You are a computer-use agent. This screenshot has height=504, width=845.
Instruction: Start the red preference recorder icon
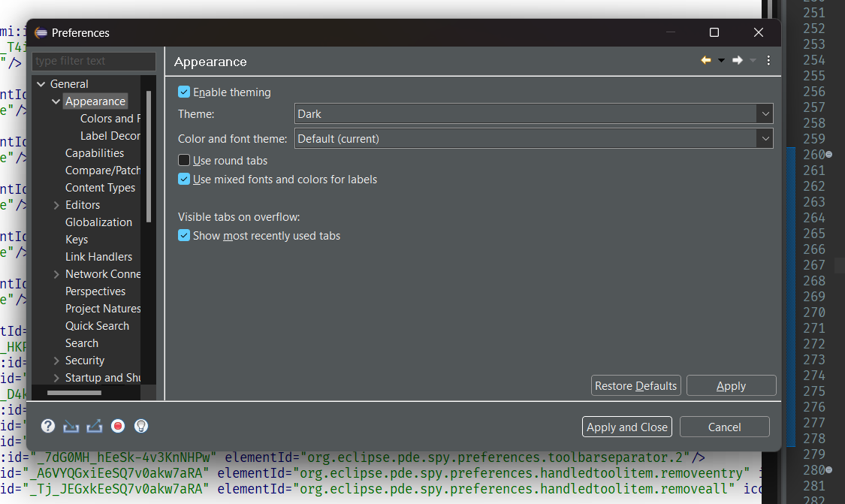[x=117, y=426]
